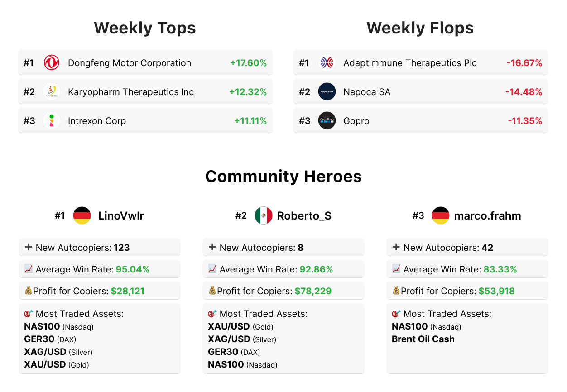This screenshot has width=567, height=392.
Task: Click the money bag icon beside $78,229 profit
Action: click(212, 291)
